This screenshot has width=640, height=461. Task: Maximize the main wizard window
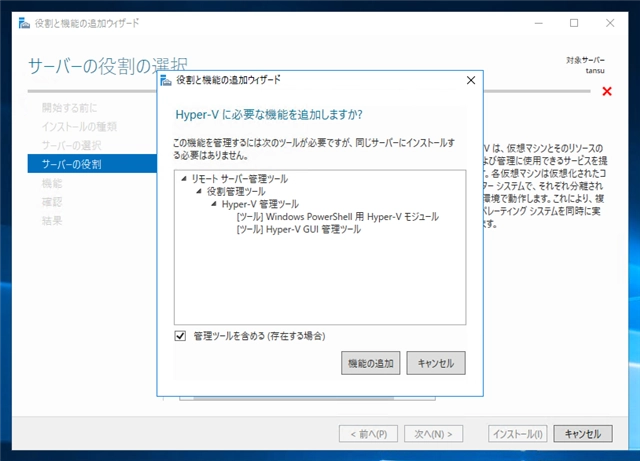574,23
